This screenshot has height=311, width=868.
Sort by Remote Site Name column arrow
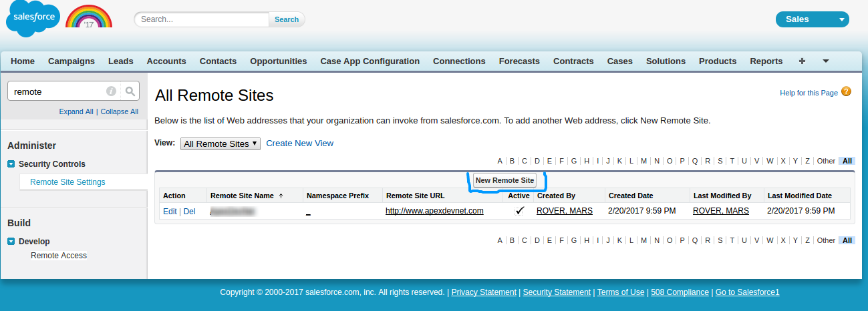click(281, 196)
